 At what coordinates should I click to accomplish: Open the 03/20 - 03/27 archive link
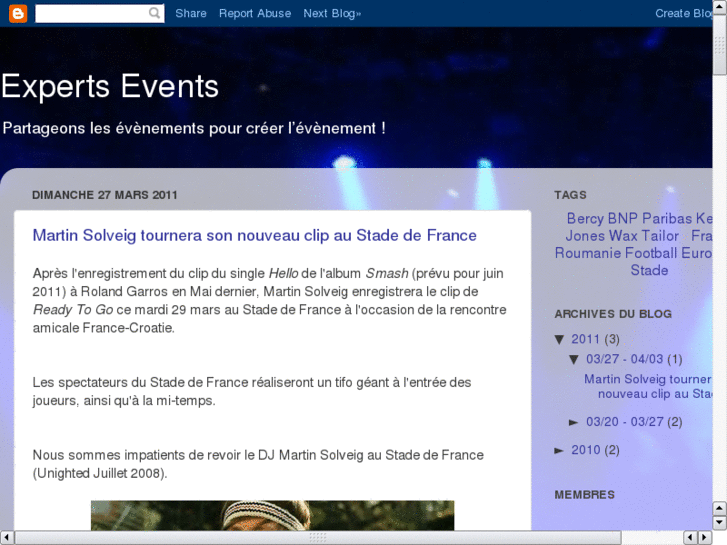pyautogui.click(x=625, y=422)
